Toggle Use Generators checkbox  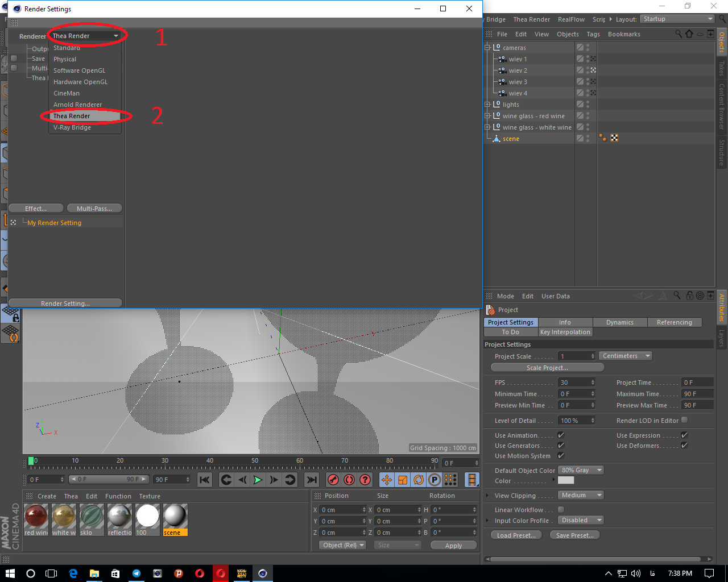point(561,445)
